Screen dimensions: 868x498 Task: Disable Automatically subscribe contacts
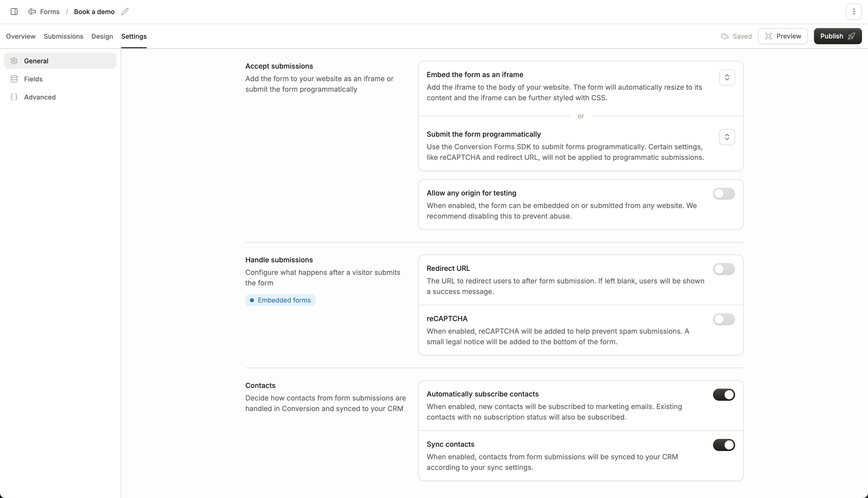tap(724, 395)
